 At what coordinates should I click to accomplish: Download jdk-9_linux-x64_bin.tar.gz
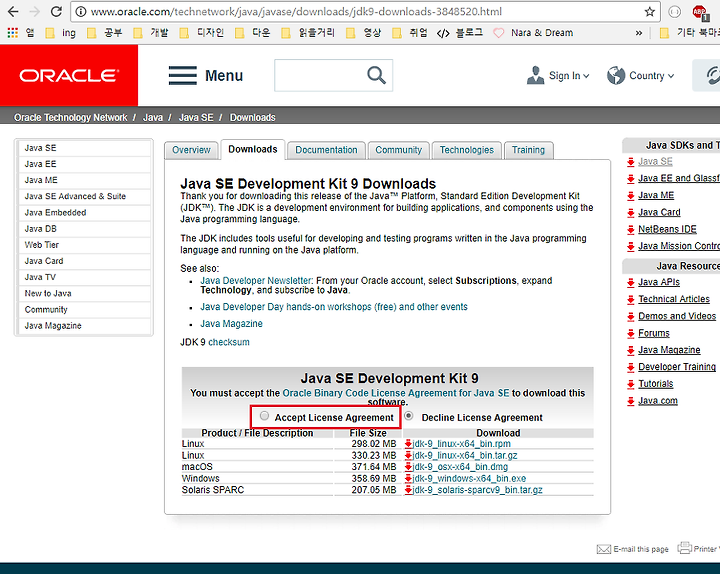pyautogui.click(x=465, y=456)
